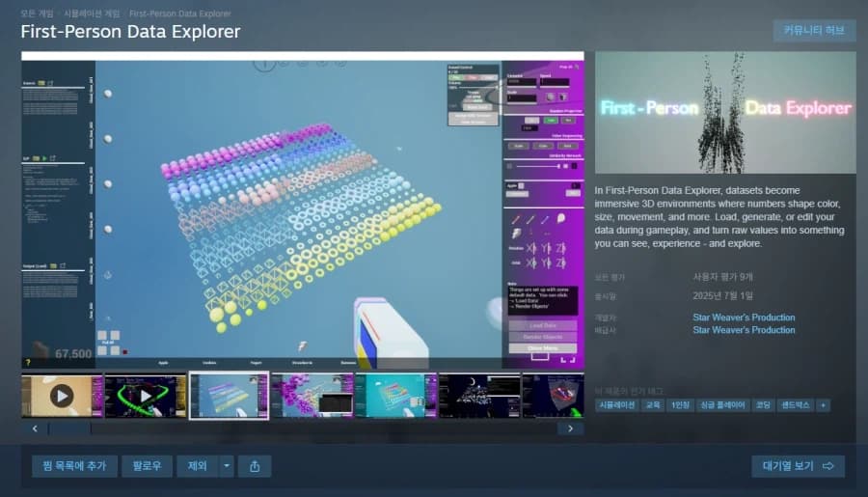Follow the game with 팔로우
Image resolution: width=868 pixels, height=497 pixels.
(x=147, y=466)
